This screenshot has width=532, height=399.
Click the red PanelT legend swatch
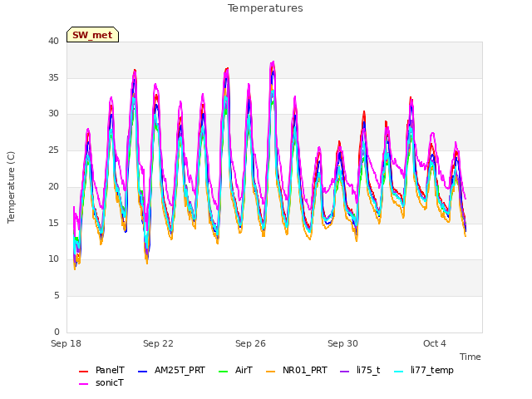[83, 372]
